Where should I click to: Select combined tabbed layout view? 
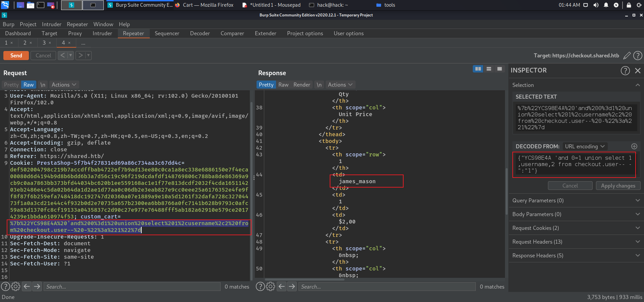tap(500, 69)
